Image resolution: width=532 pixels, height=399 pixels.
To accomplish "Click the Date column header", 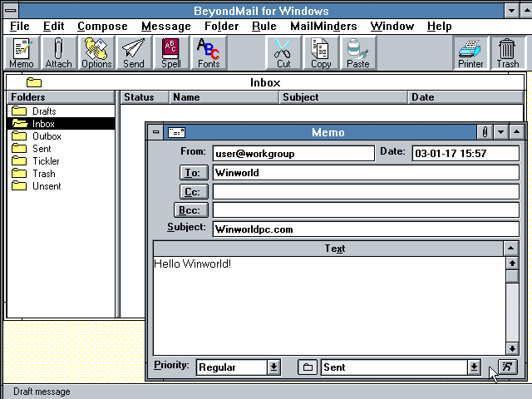I will (465, 97).
